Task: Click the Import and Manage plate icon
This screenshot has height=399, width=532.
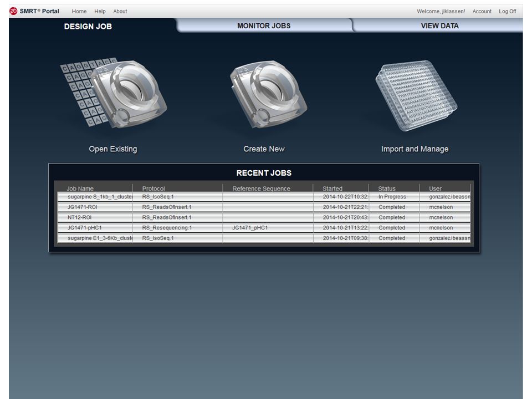Action: (x=416, y=95)
